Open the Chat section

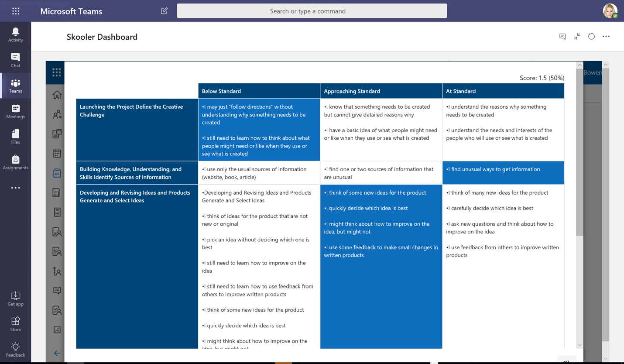(15, 60)
